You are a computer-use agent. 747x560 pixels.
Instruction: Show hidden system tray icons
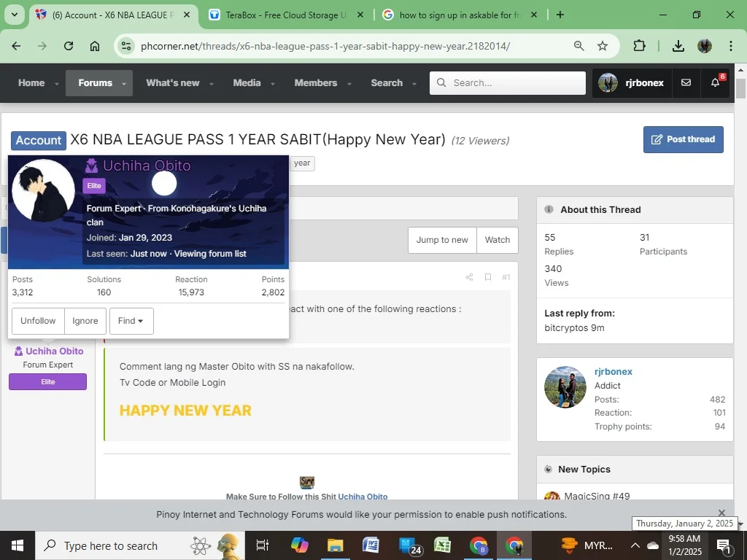(635, 545)
